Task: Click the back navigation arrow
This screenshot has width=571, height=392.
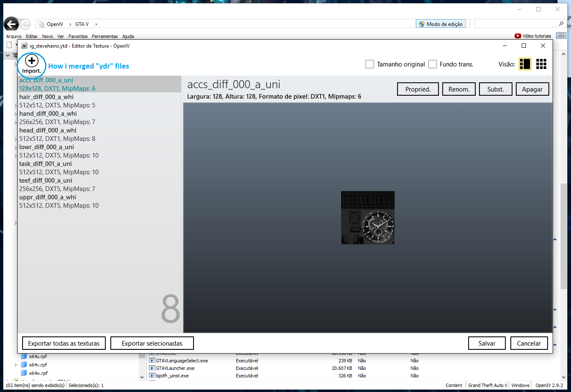Action: [11, 24]
